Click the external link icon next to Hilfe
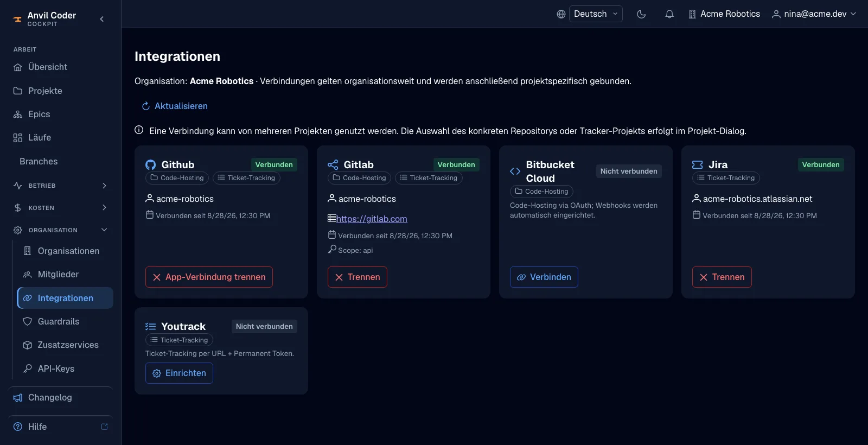 (105, 427)
